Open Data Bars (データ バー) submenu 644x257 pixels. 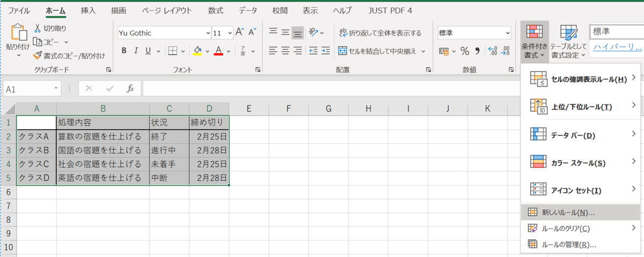click(581, 134)
